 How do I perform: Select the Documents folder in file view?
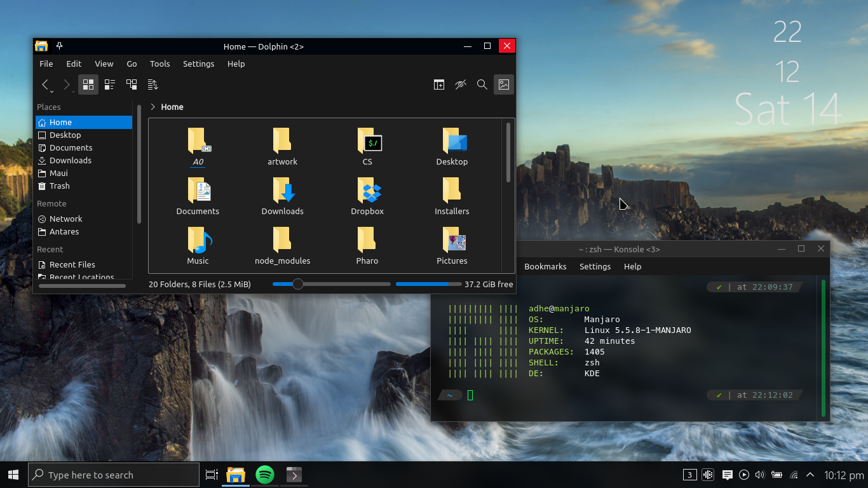tap(198, 191)
